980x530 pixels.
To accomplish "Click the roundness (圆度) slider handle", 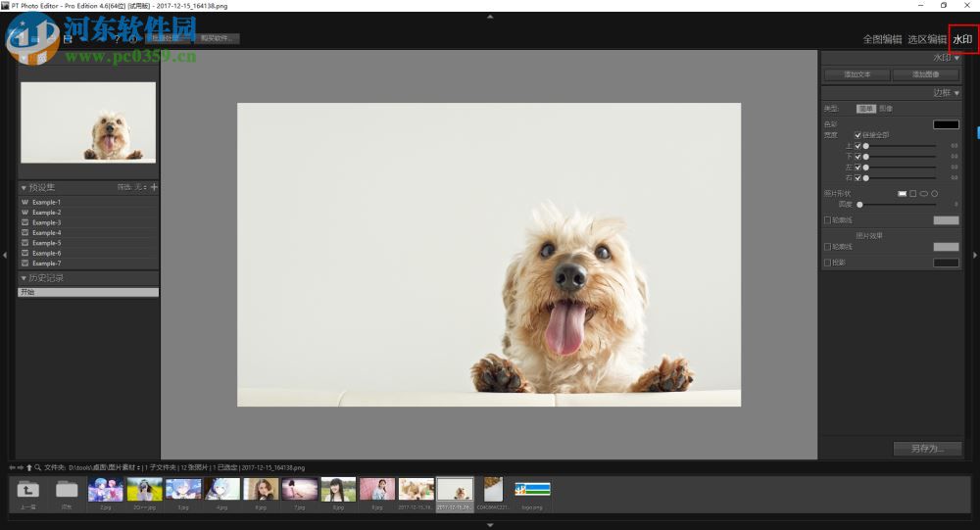I will [859, 205].
